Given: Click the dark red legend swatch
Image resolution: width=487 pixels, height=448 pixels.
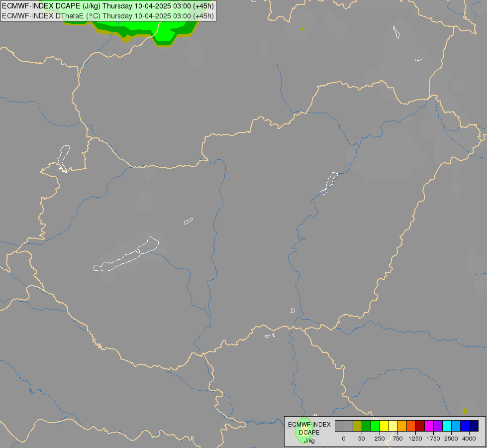Looking at the screenshot, I should [420, 426].
